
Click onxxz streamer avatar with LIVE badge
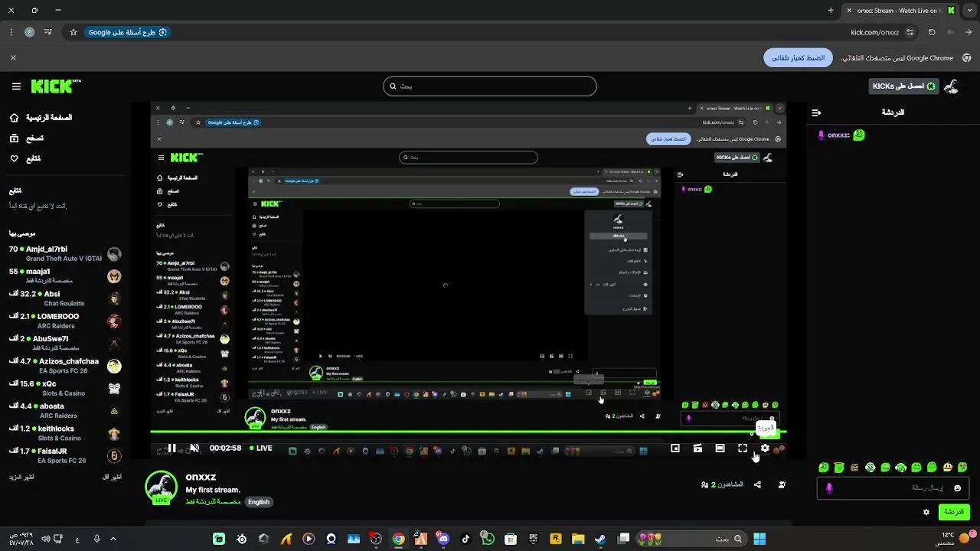click(162, 488)
